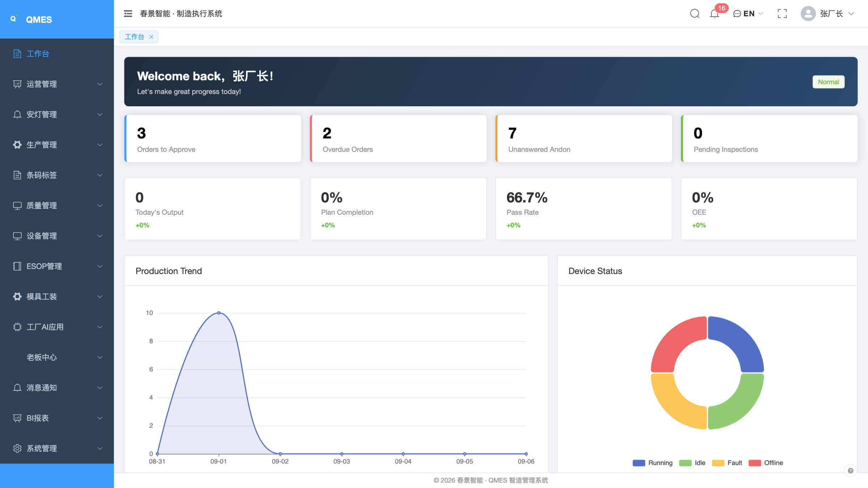Image resolution: width=868 pixels, height=488 pixels.
Task: Click the blue Running donut segment
Action: point(741,339)
